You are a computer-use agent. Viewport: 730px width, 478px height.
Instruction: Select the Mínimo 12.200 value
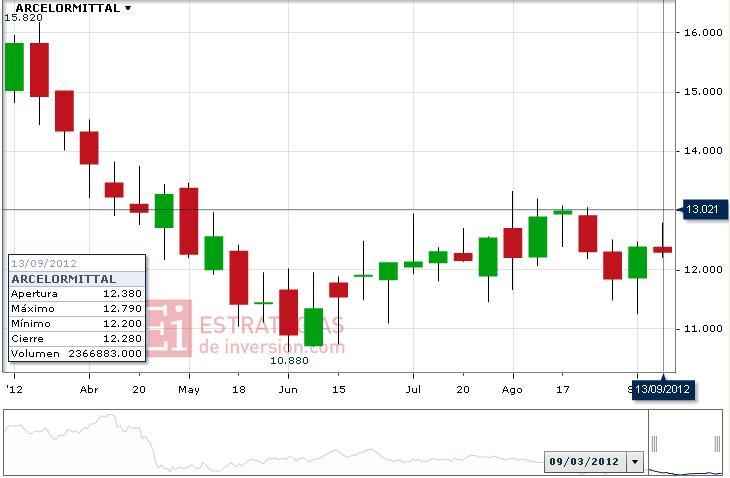click(122, 323)
